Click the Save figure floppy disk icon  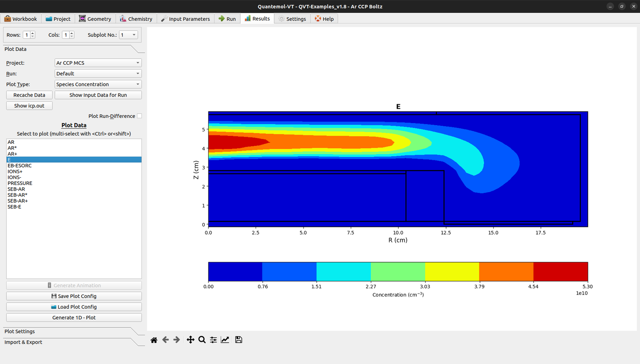[238, 340]
